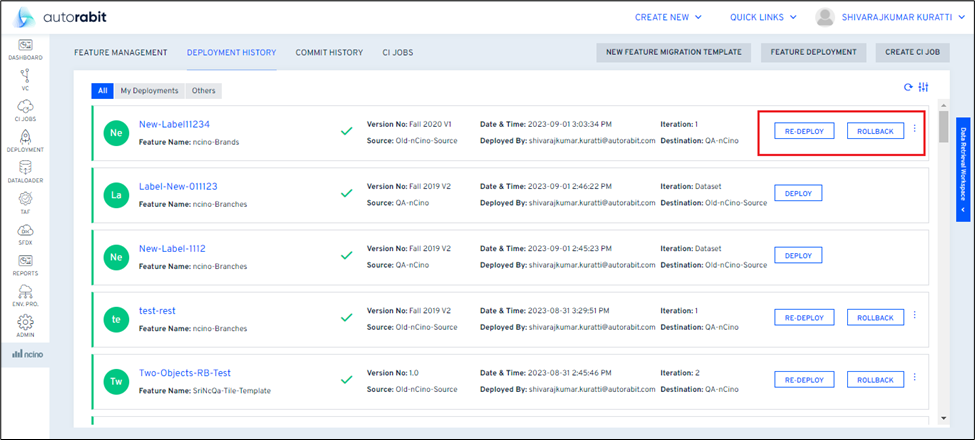This screenshot has width=975, height=440.
Task: Open the Dashboard sidebar icon
Action: [25, 48]
